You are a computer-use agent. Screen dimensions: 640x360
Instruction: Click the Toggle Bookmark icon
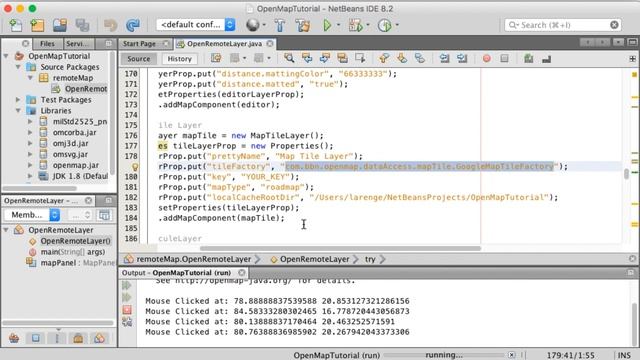[420, 58]
